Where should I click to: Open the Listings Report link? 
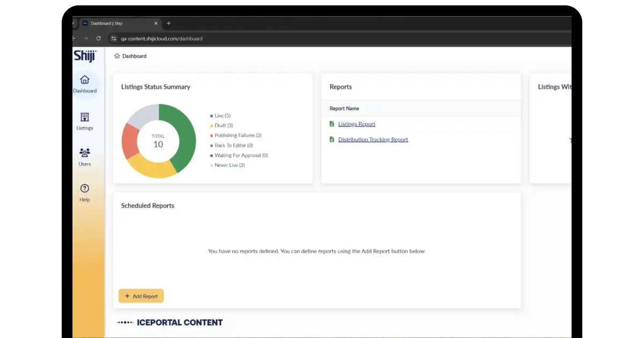point(356,124)
